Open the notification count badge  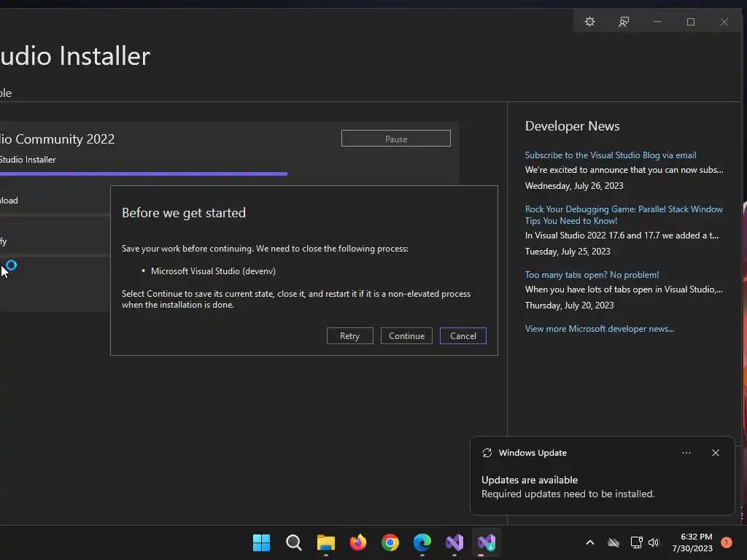(x=727, y=542)
